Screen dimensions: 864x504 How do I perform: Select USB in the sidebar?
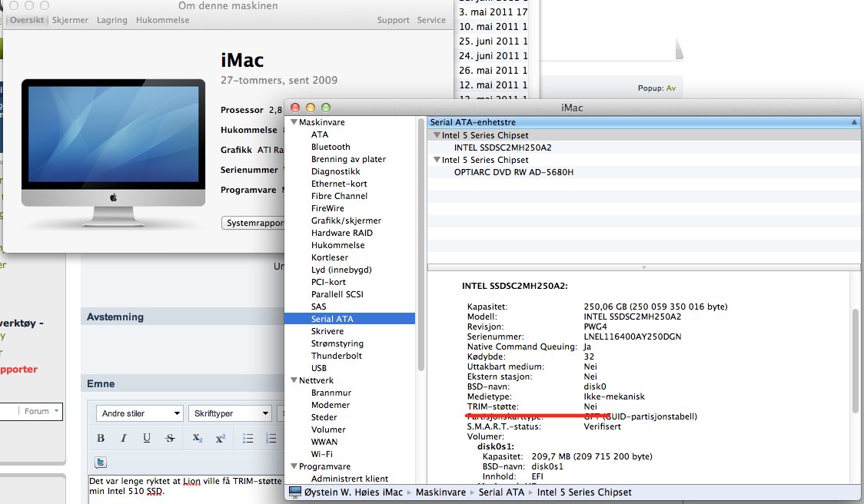pos(318,368)
